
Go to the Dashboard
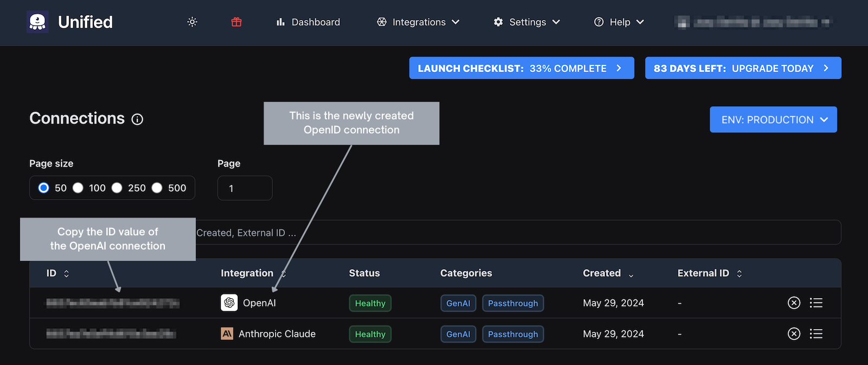308,22
